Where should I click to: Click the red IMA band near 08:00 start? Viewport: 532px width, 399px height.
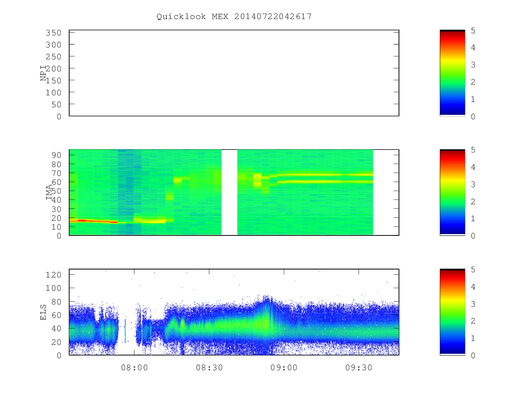click(93, 221)
